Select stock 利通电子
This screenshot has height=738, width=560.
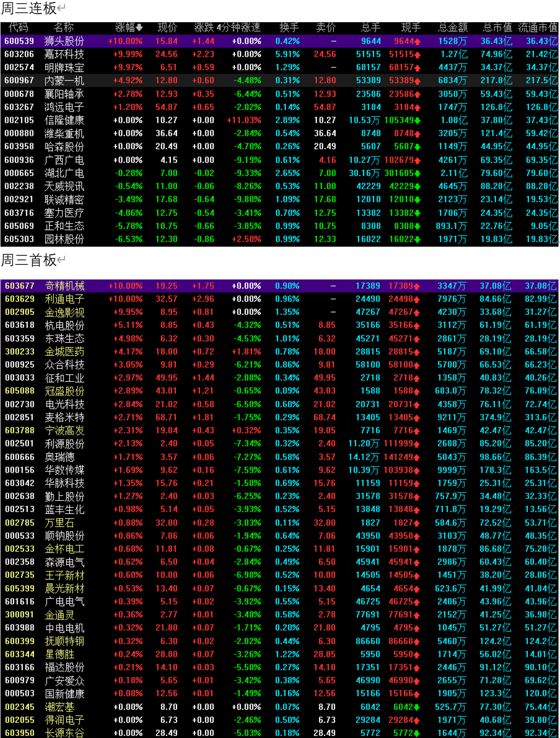pos(65,299)
